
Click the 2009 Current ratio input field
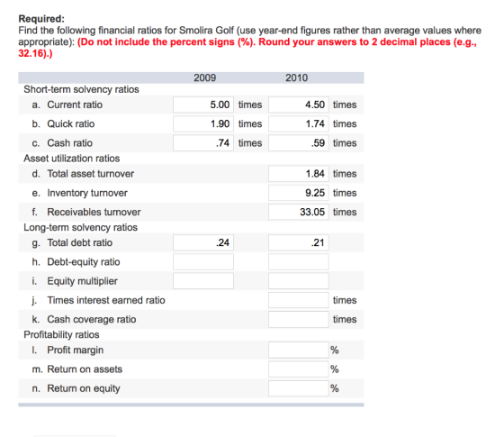[x=203, y=105]
